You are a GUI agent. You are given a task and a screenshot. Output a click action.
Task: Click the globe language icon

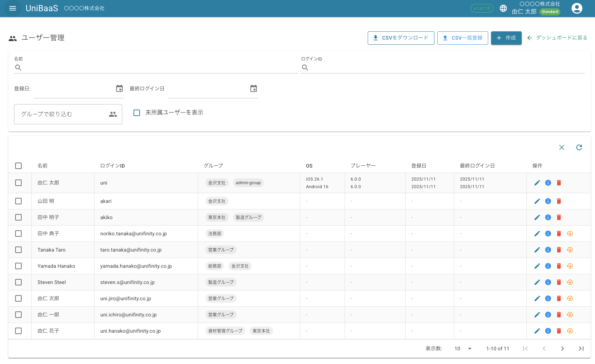pyautogui.click(x=503, y=8)
